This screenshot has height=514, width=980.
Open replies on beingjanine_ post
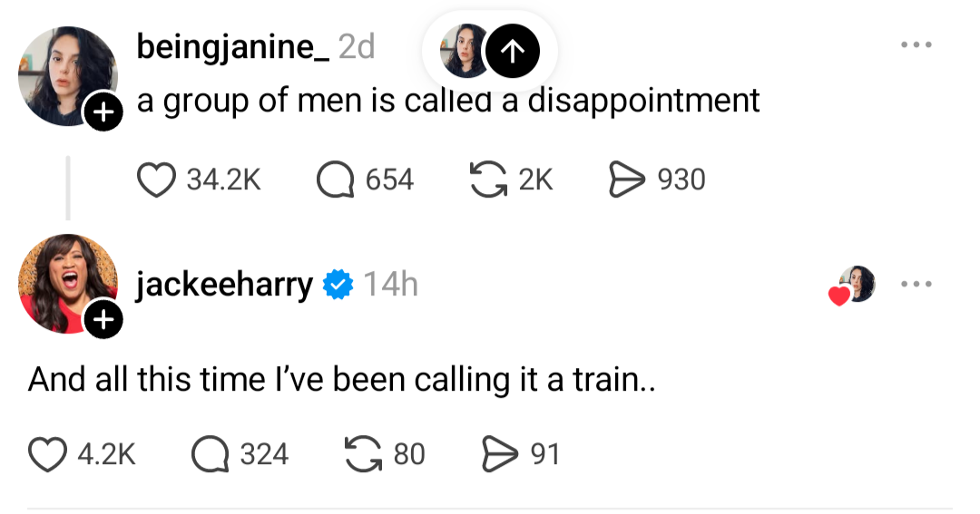(x=335, y=179)
